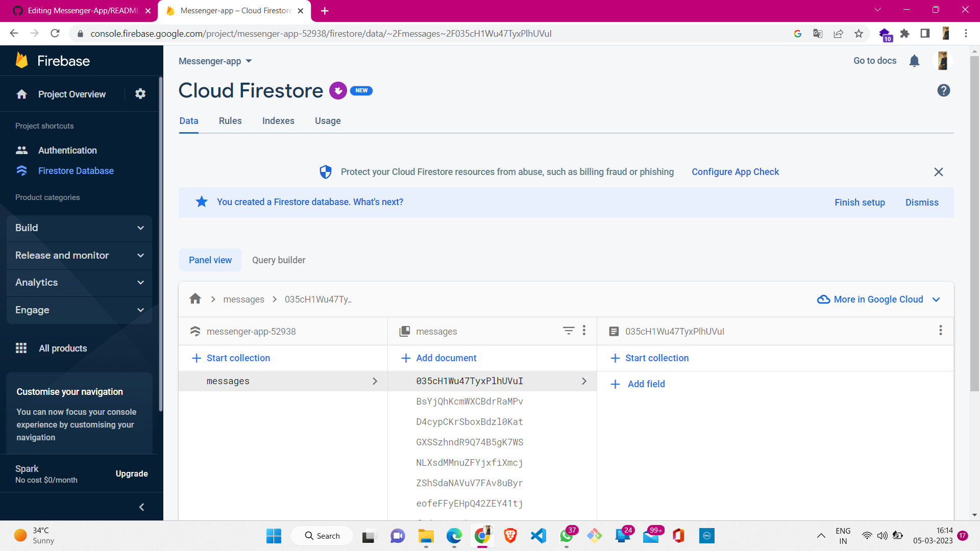
Task: Expand More in Google Cloud dropdown
Action: pyautogui.click(x=879, y=299)
